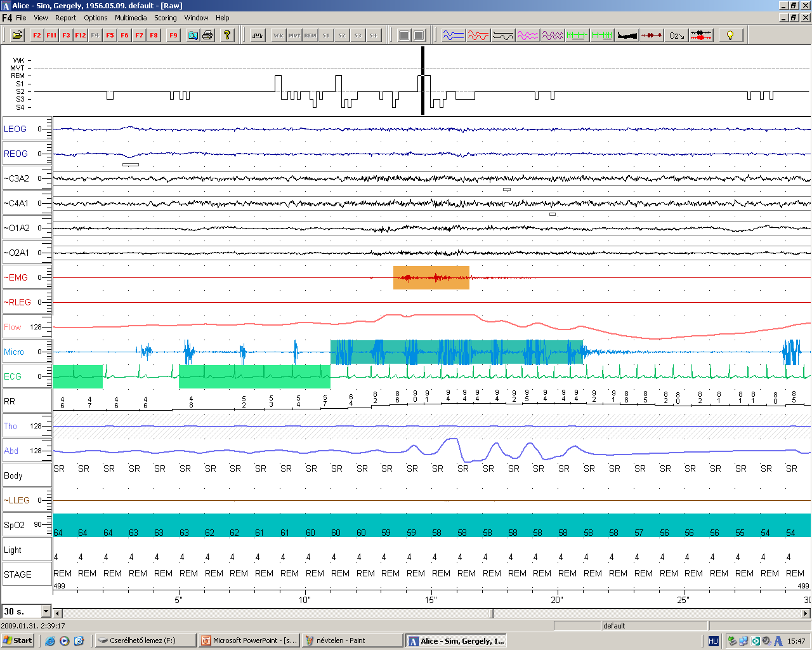Click the SpO2 channel label
Screen dimensions: 812x650
14,525
